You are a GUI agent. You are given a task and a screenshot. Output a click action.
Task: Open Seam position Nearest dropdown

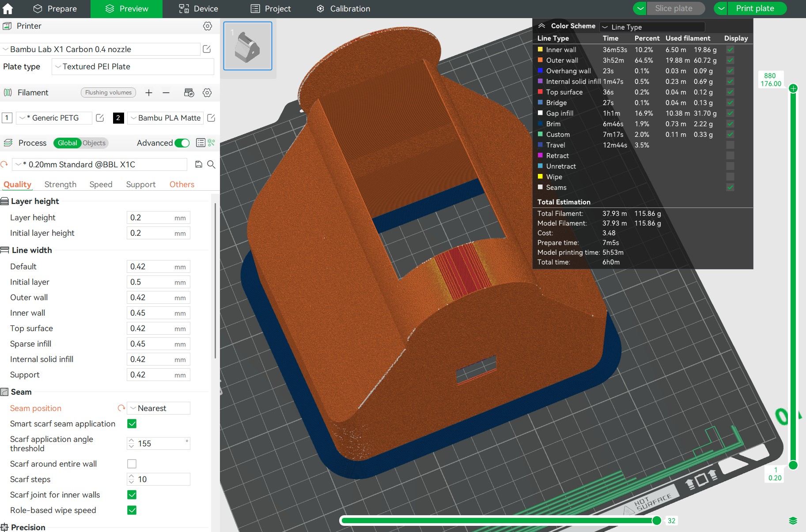[159, 408]
